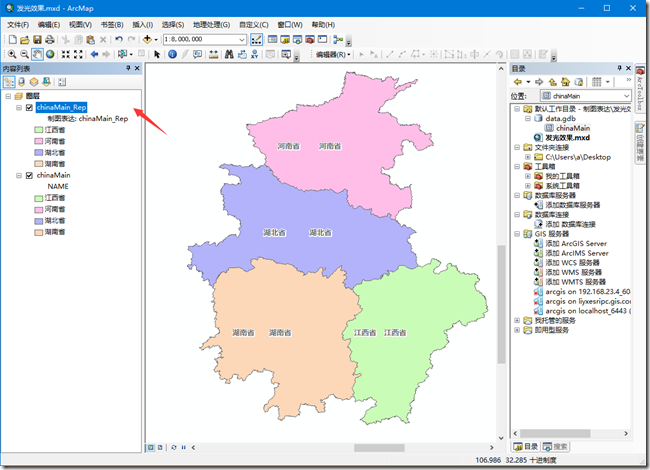This screenshot has width=650, height=470.
Task: Click the map horizontal scrollbar thumb
Action: [x=379, y=448]
